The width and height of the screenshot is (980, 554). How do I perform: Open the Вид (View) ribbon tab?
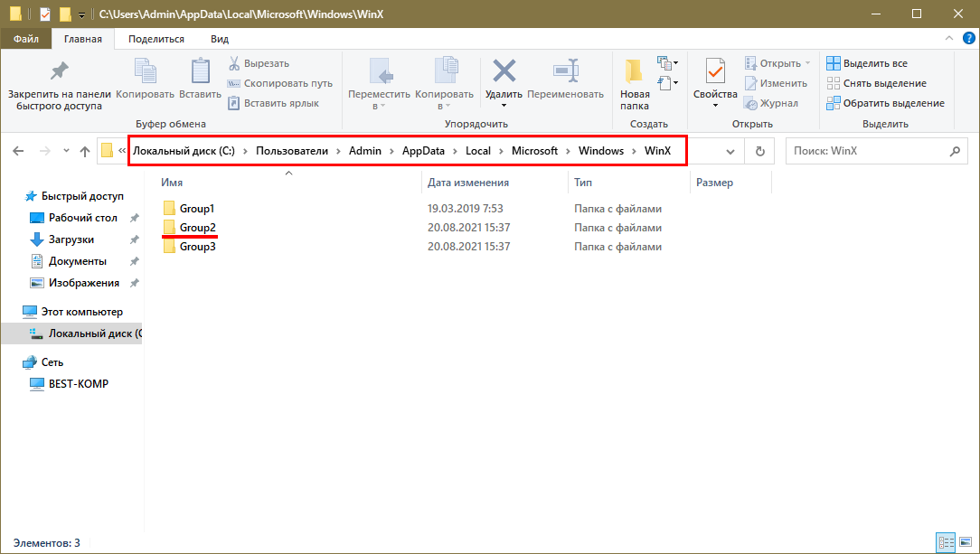[x=220, y=39]
